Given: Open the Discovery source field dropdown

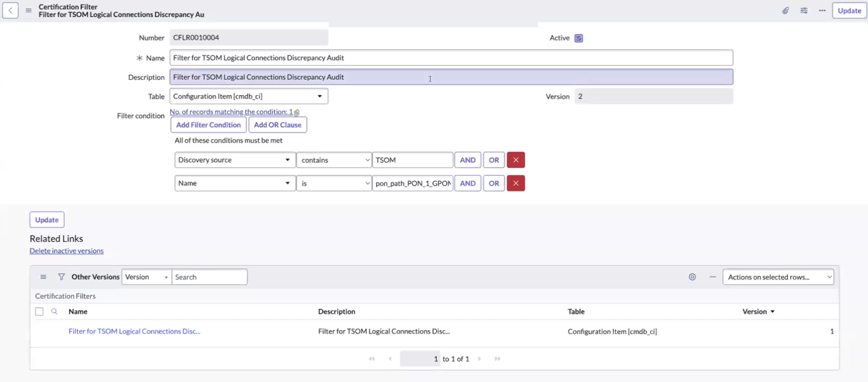Looking at the screenshot, I should [x=234, y=160].
